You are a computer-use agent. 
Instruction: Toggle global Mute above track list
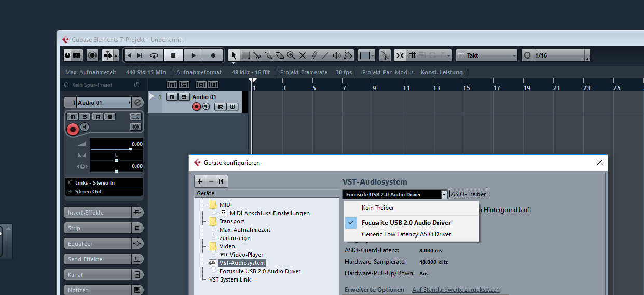172,85
